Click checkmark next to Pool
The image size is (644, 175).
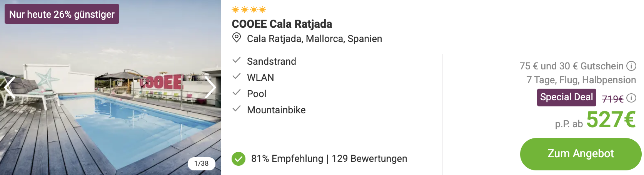(x=237, y=93)
